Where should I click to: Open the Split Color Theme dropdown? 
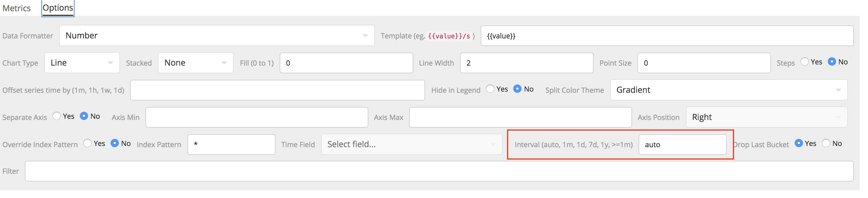coord(728,90)
